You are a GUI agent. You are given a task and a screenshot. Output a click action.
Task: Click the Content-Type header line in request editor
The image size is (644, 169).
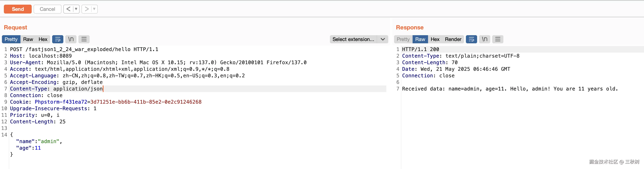56,89
